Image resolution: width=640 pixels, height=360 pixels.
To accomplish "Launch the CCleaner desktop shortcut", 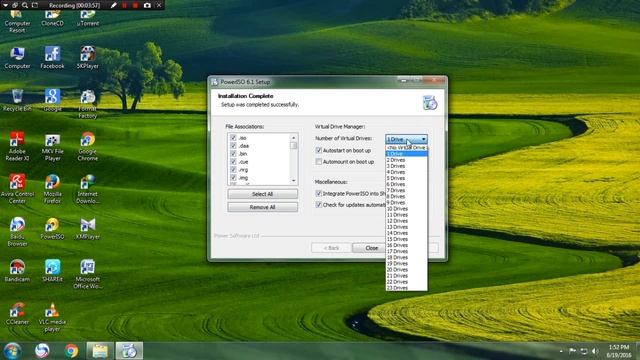I will click(17, 313).
